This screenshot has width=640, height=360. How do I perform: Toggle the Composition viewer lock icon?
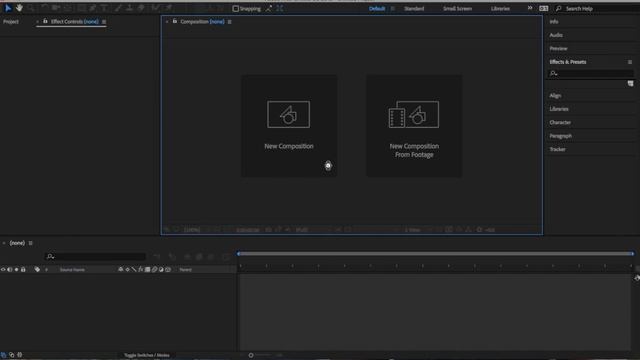tap(175, 21)
